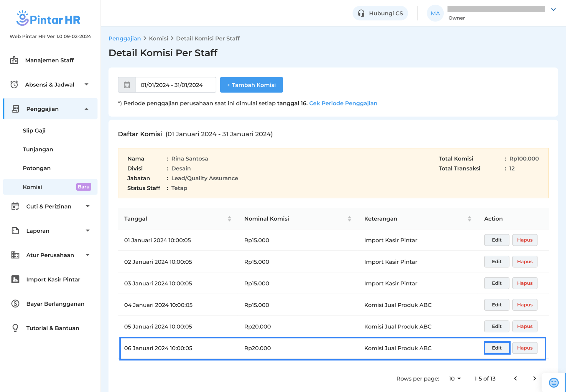Viewport: 566px width, 392px height.
Task: Click the Tambah Komisi button
Action: coord(251,85)
